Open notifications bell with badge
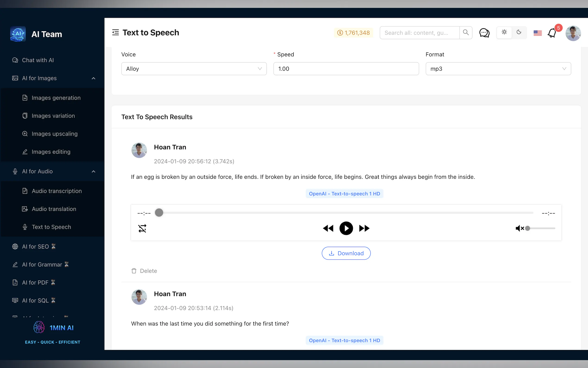The width and height of the screenshot is (588, 368). 552,33
